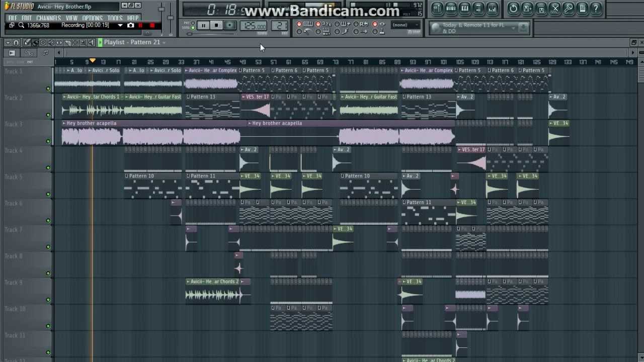644x362 pixels.
Task: Toggle the playlist snap magnet icon
Action: (16, 43)
